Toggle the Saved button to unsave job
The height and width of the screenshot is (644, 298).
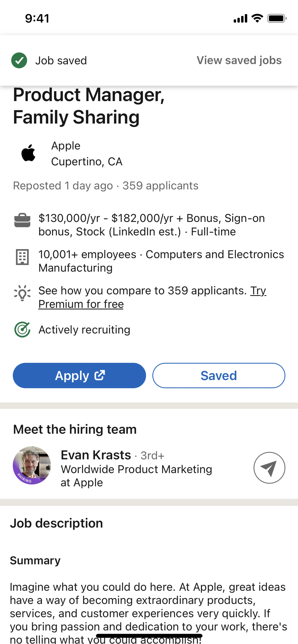coord(219,376)
